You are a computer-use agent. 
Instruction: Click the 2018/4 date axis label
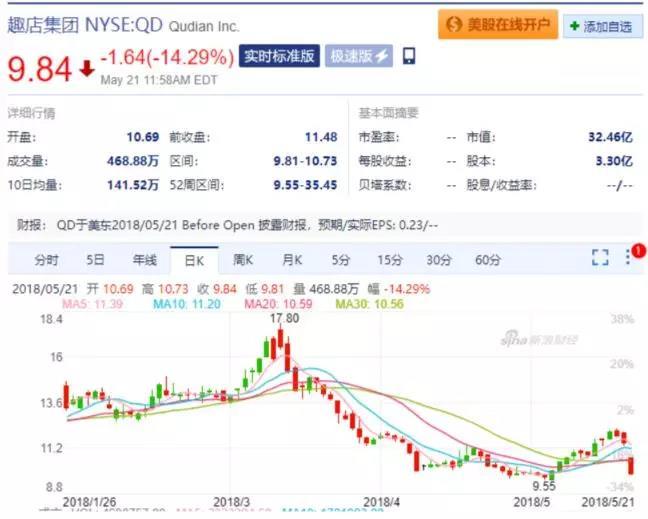coord(381,502)
